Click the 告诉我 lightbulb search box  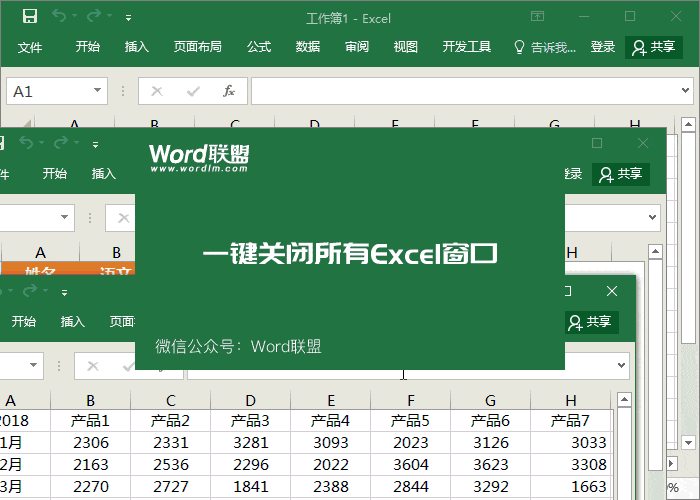(545, 47)
